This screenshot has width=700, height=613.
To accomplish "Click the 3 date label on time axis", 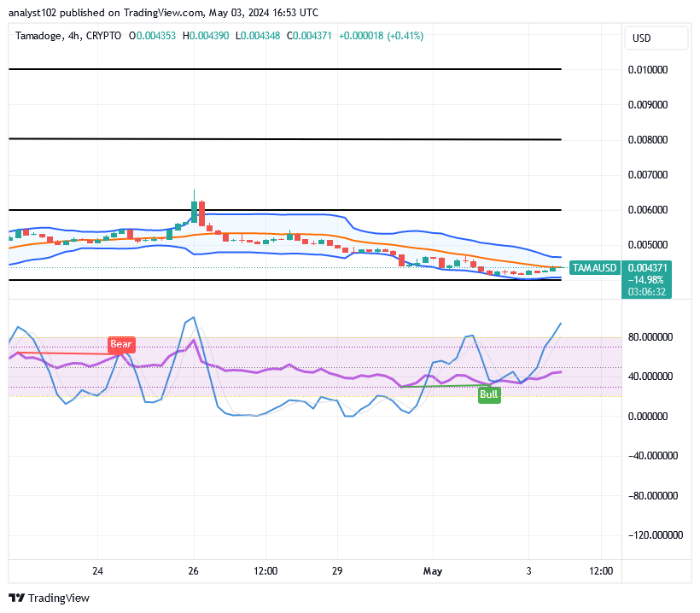I will pyautogui.click(x=528, y=571).
